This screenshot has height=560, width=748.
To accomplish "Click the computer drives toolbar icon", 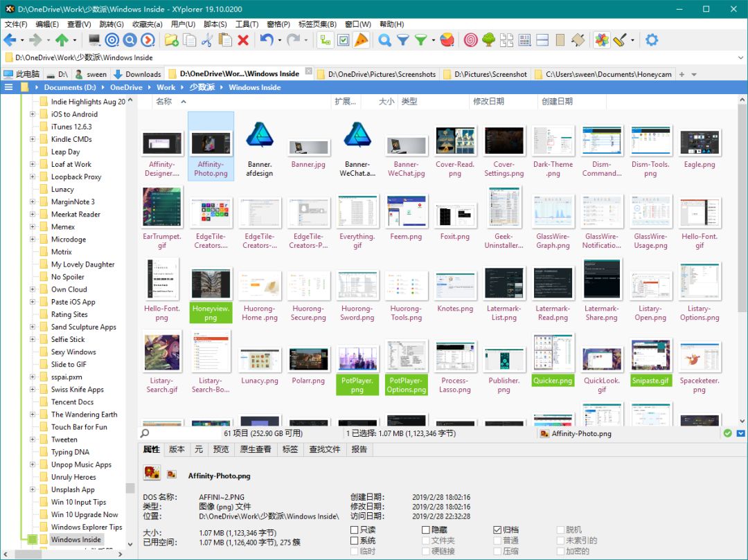I will [94, 40].
